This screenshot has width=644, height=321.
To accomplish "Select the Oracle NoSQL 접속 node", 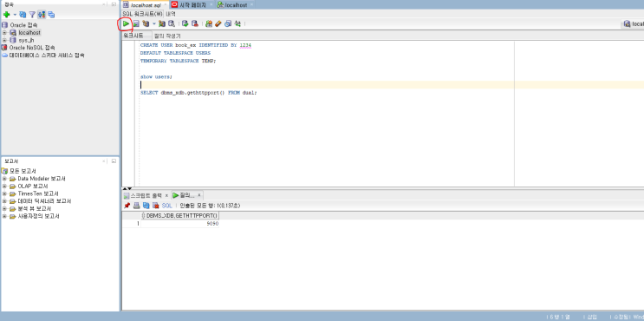I will [32, 48].
